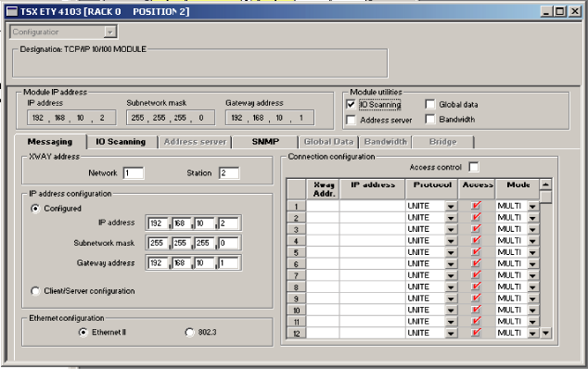Click Xway Addr. cell in row 1
588x369 pixels.
coord(323,206)
